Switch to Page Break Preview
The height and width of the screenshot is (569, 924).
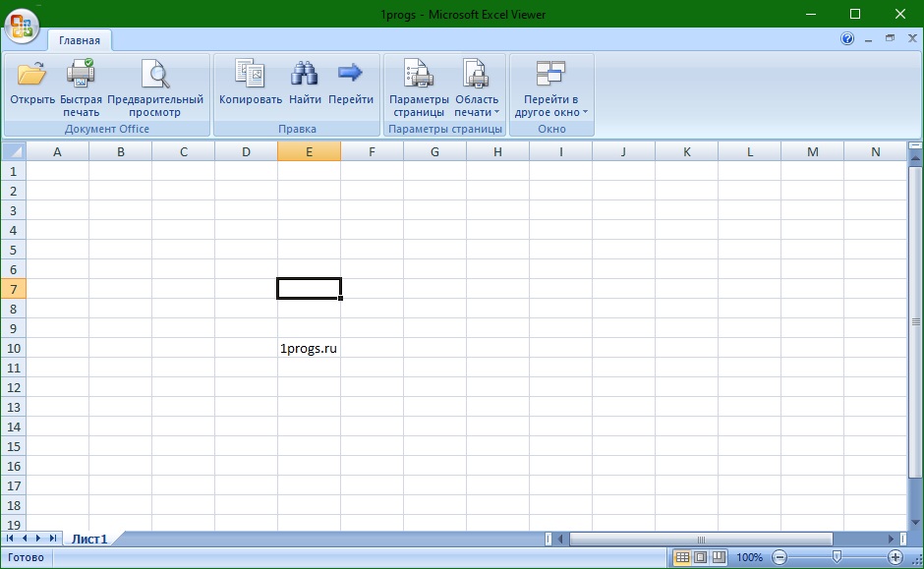pos(719,557)
